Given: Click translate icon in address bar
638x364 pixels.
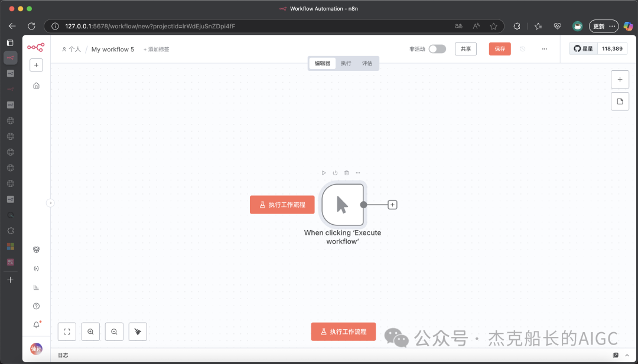Looking at the screenshot, I should [x=458, y=26].
